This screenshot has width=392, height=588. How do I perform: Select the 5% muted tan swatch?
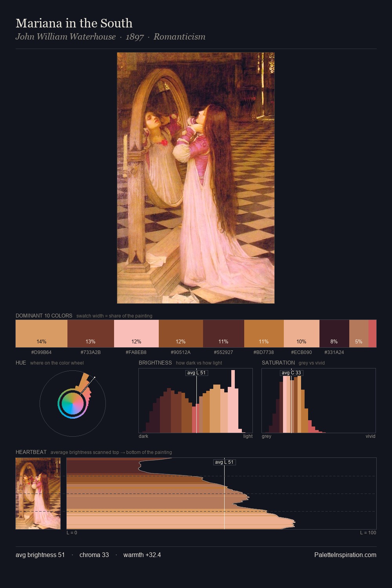click(359, 334)
